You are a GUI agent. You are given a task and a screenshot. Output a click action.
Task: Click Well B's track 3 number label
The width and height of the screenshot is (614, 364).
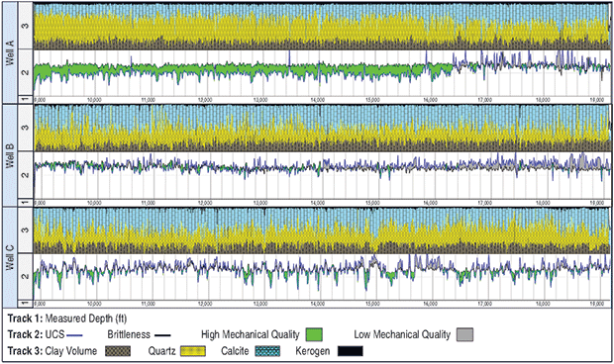tap(25, 128)
